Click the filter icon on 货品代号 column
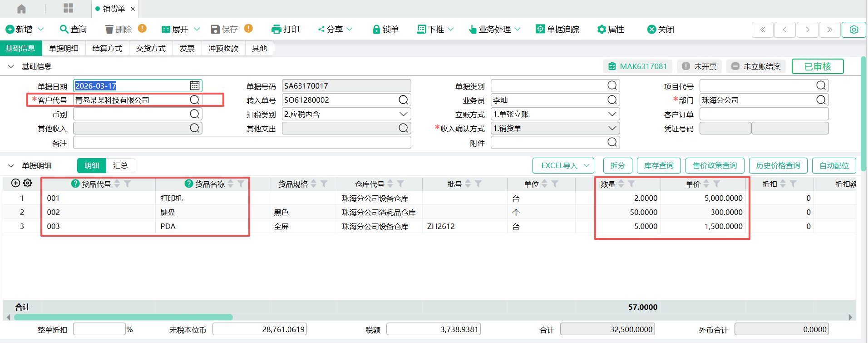The height and width of the screenshot is (343, 868). [128, 184]
